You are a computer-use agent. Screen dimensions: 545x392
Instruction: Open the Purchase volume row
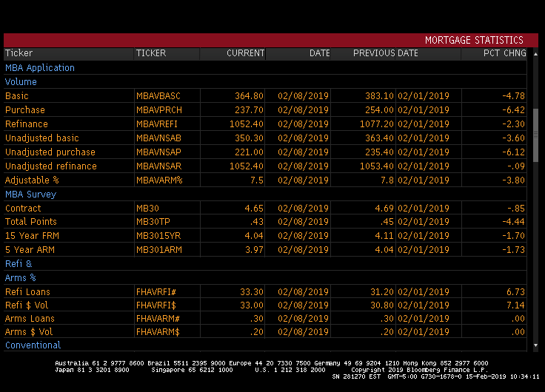(x=265, y=110)
